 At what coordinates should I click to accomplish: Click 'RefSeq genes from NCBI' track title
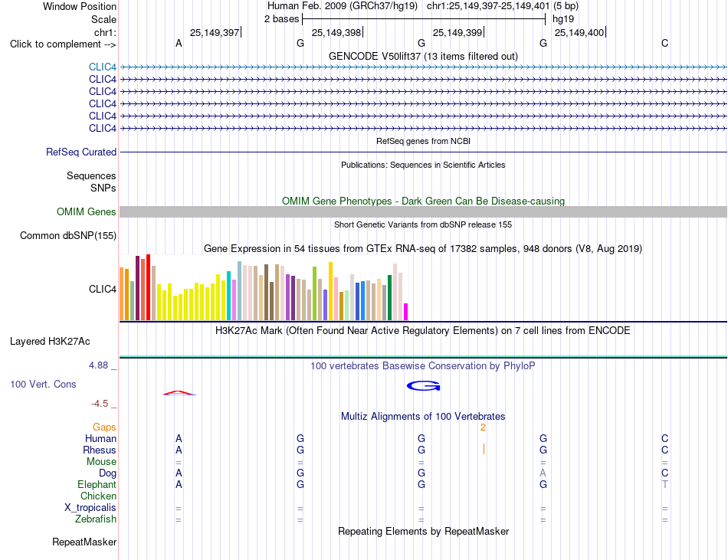423,141
